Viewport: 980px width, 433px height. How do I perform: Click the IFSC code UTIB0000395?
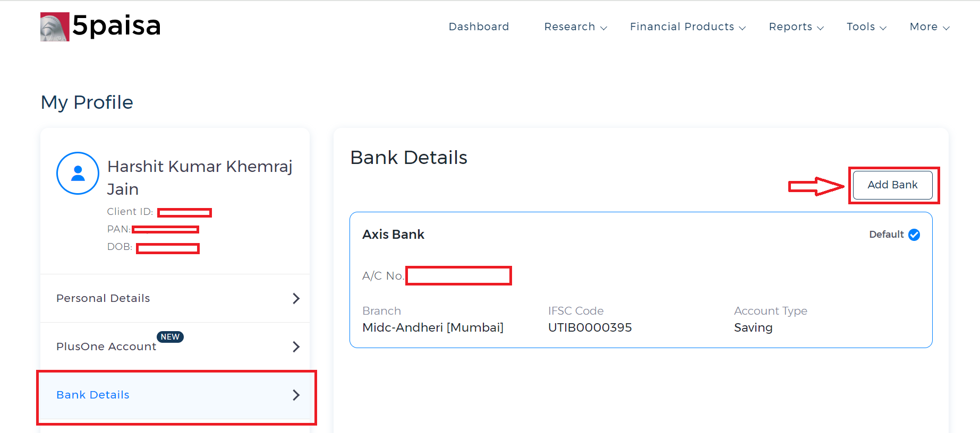click(590, 327)
